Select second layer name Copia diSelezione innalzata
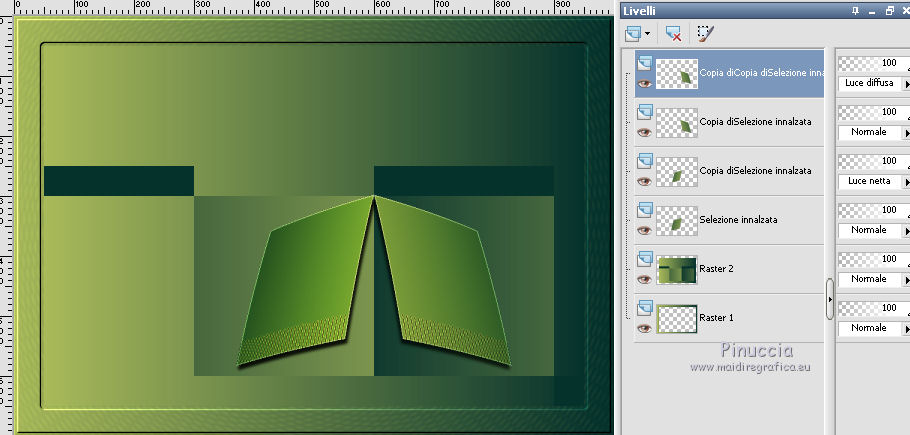910x435 pixels. click(x=755, y=122)
